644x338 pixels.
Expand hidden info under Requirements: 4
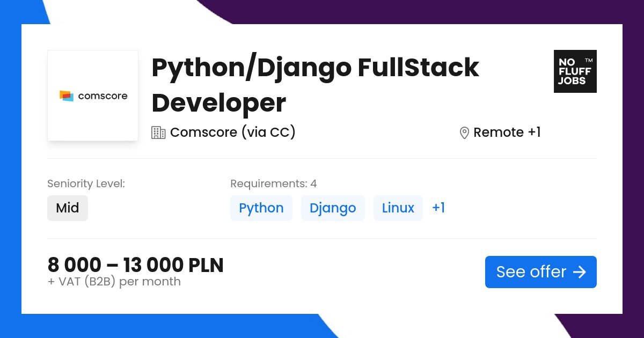273,183
